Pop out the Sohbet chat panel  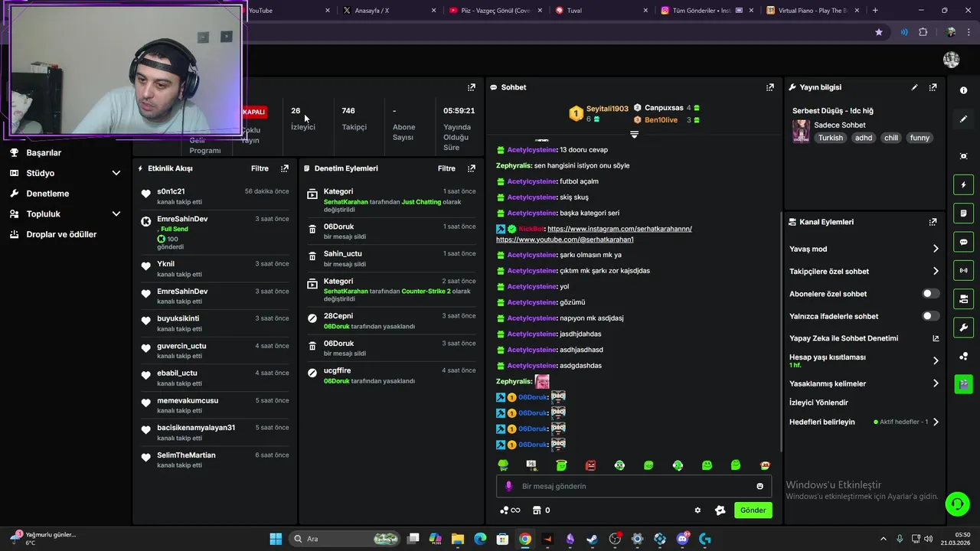(769, 87)
